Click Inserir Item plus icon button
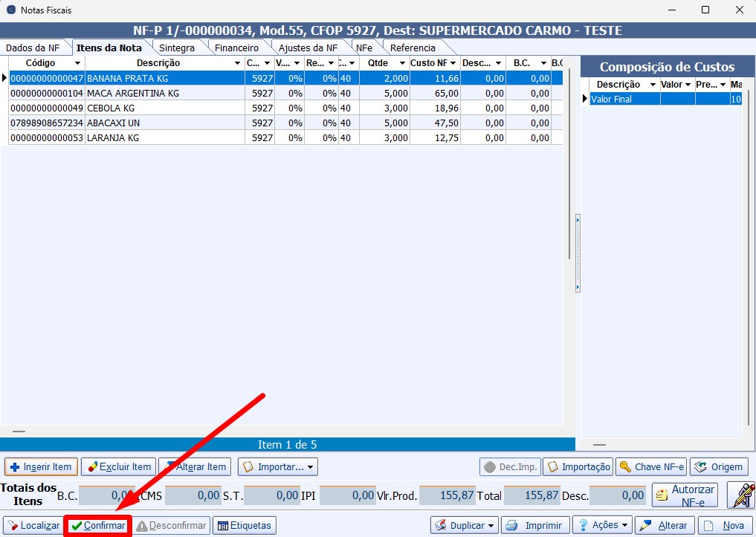 click(x=42, y=467)
